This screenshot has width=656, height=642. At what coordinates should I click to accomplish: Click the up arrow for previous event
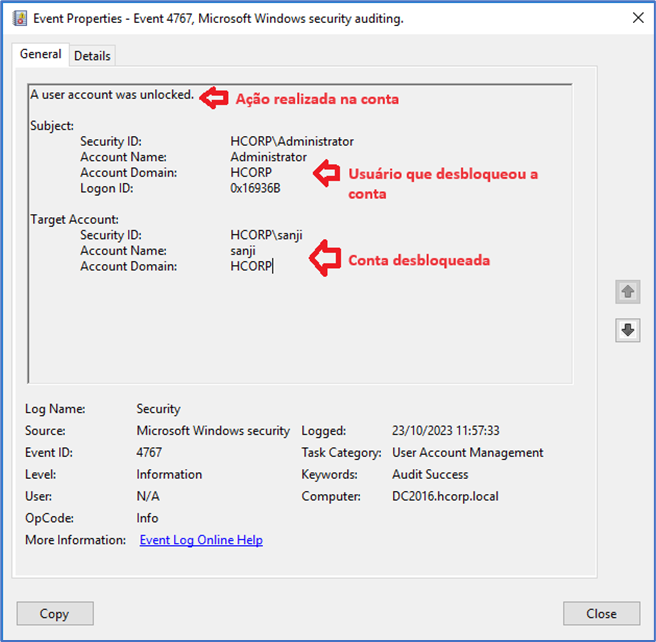(x=628, y=291)
